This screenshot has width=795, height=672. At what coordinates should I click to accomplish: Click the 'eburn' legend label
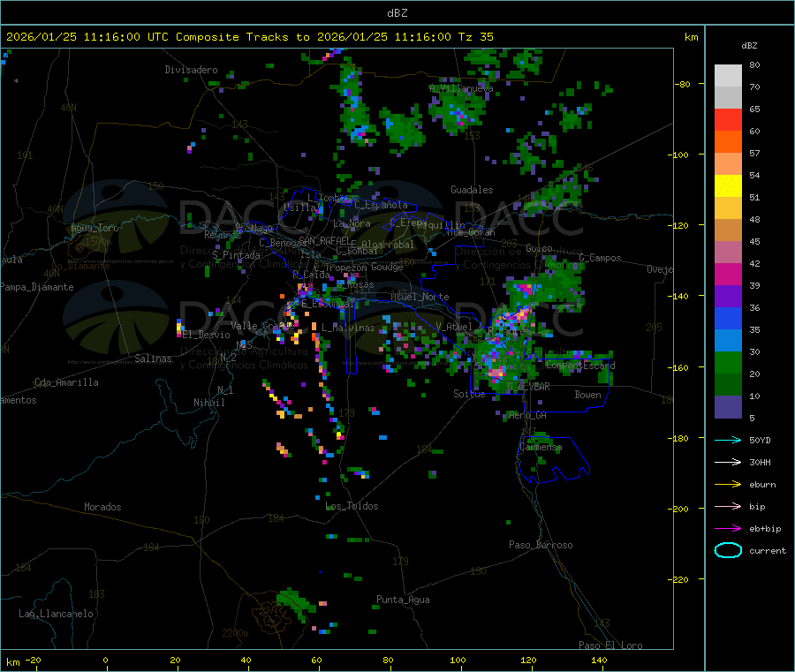762,485
